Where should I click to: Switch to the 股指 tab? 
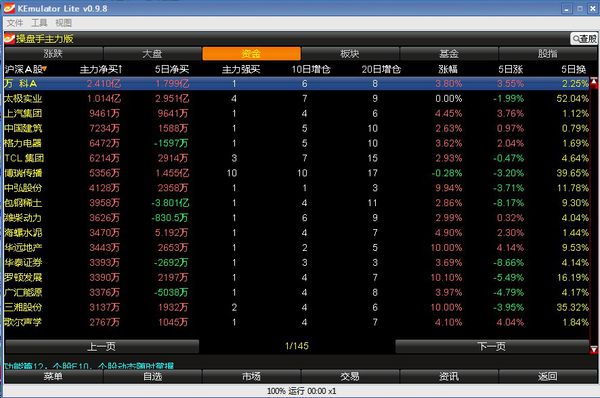[548, 54]
